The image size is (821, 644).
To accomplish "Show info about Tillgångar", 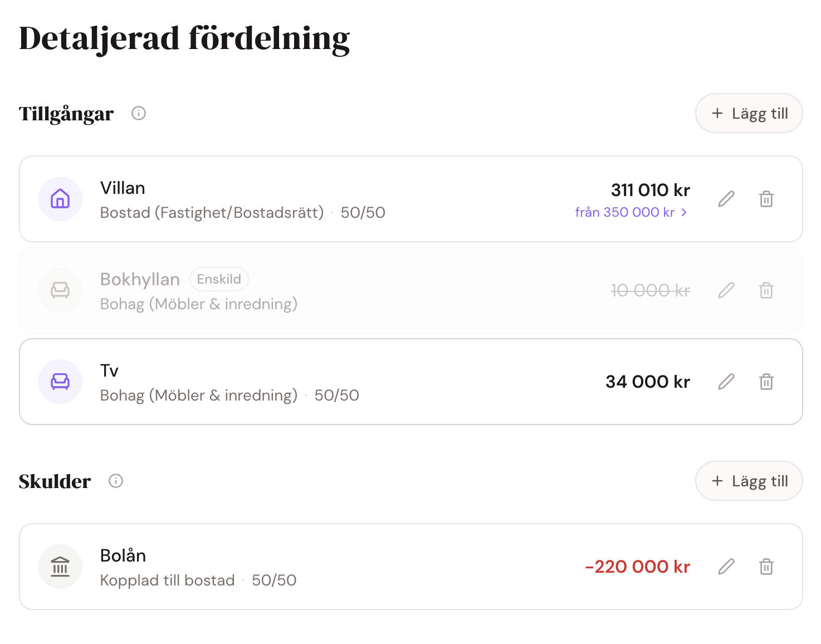I will click(x=139, y=114).
